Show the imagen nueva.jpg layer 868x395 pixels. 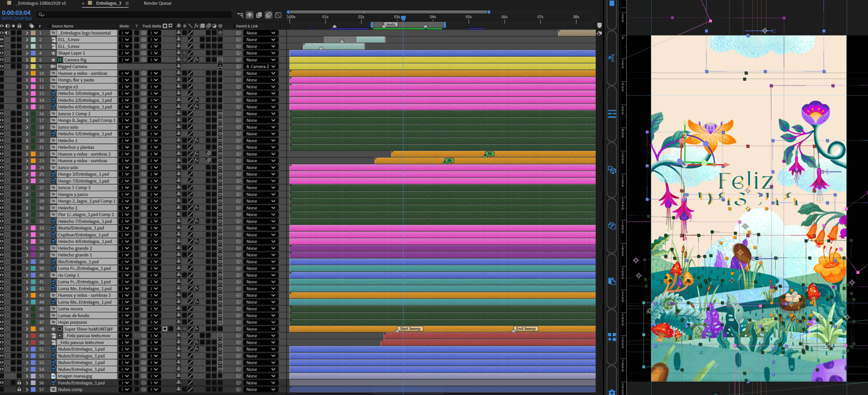point(2,376)
